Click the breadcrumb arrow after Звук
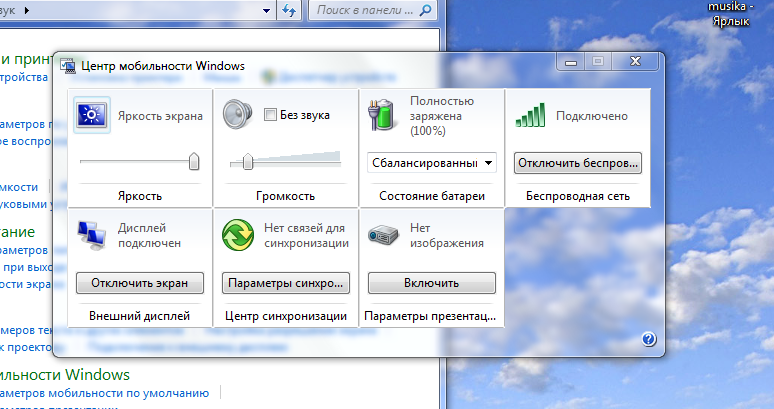The height and width of the screenshot is (409, 774). tap(26, 10)
